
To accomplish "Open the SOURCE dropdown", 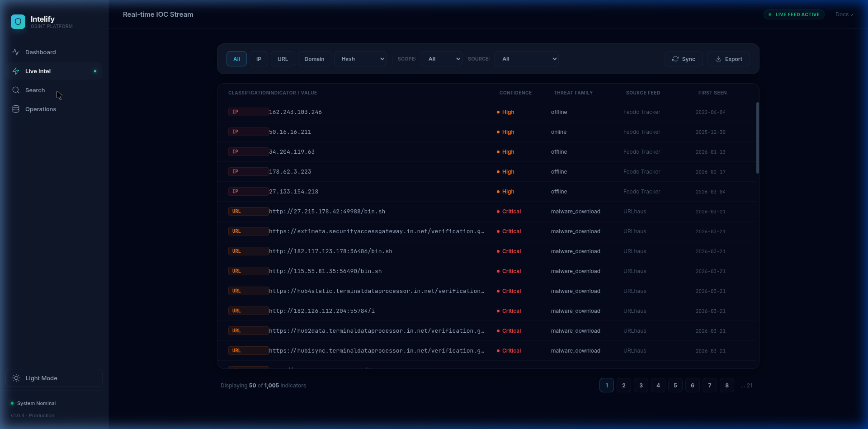I will click(x=527, y=59).
